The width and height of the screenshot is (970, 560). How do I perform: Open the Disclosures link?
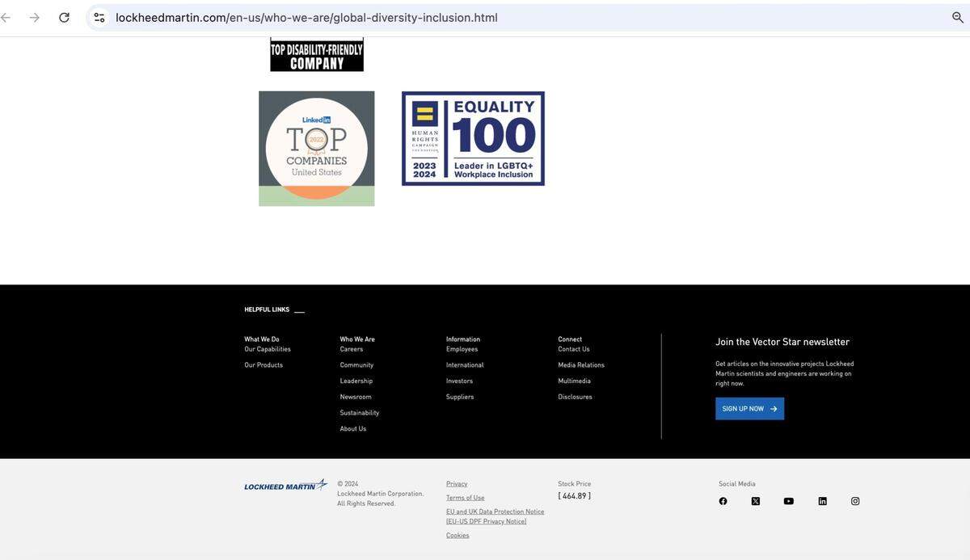click(x=575, y=397)
